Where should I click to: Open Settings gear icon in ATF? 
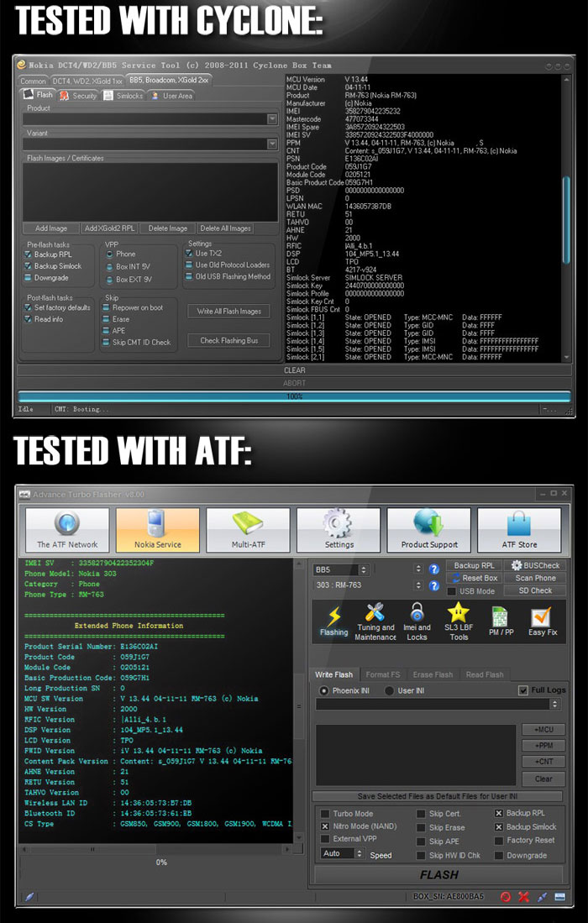point(338,523)
